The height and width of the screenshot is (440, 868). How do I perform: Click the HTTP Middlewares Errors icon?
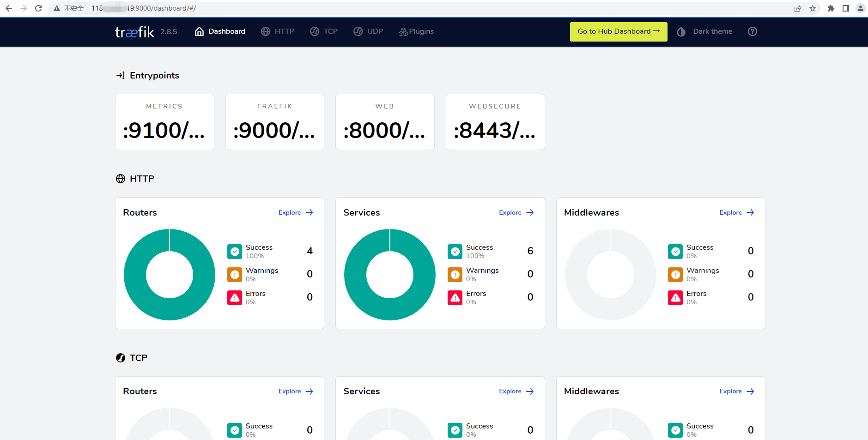tap(675, 298)
